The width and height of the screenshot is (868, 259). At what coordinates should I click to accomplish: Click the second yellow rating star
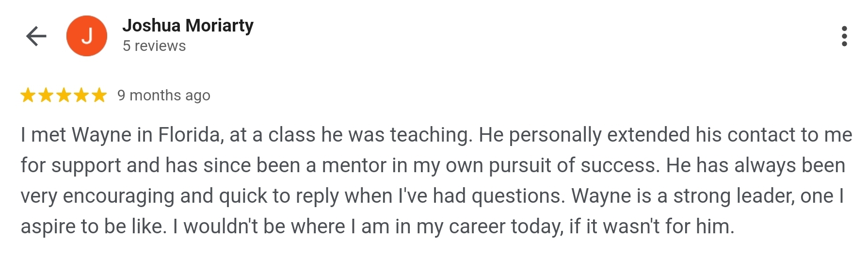(x=46, y=95)
